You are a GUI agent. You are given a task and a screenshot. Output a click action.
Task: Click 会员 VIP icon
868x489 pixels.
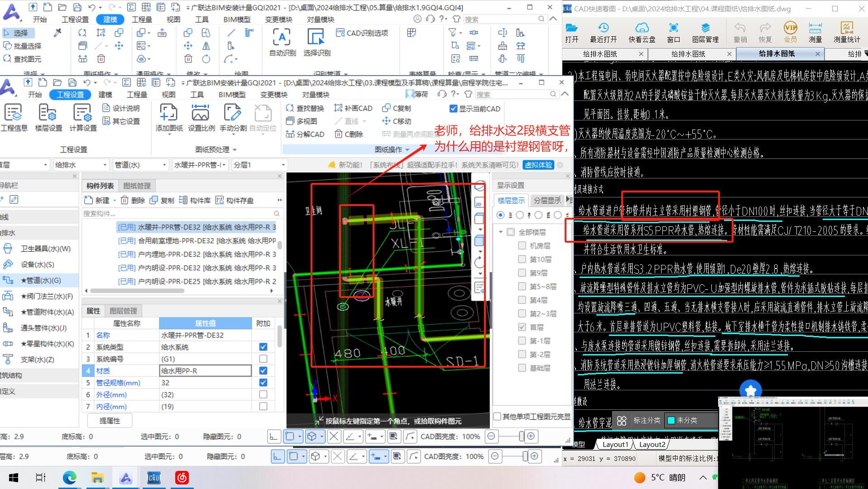click(791, 33)
